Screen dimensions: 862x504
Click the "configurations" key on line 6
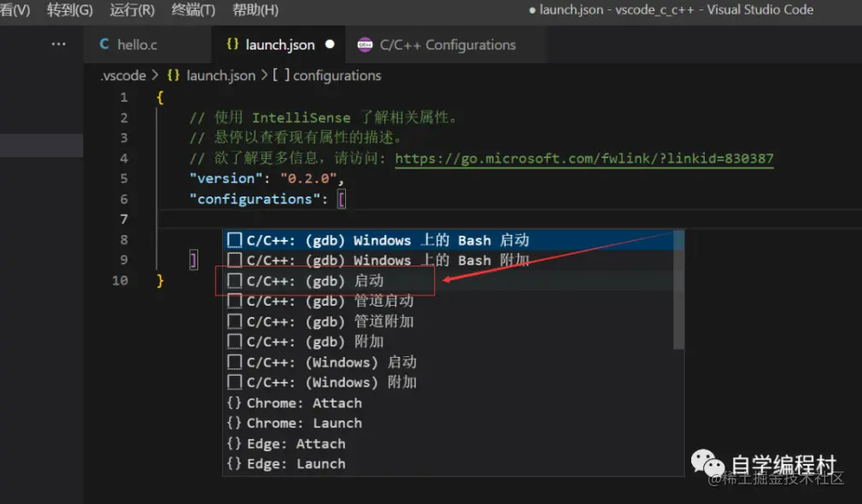255,199
